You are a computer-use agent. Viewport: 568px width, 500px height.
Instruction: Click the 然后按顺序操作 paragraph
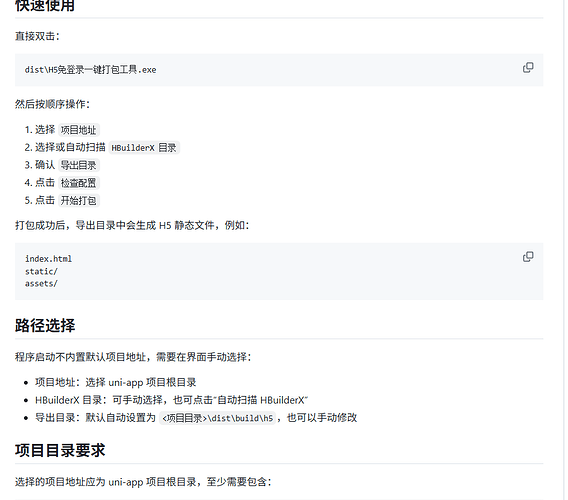(x=53, y=104)
